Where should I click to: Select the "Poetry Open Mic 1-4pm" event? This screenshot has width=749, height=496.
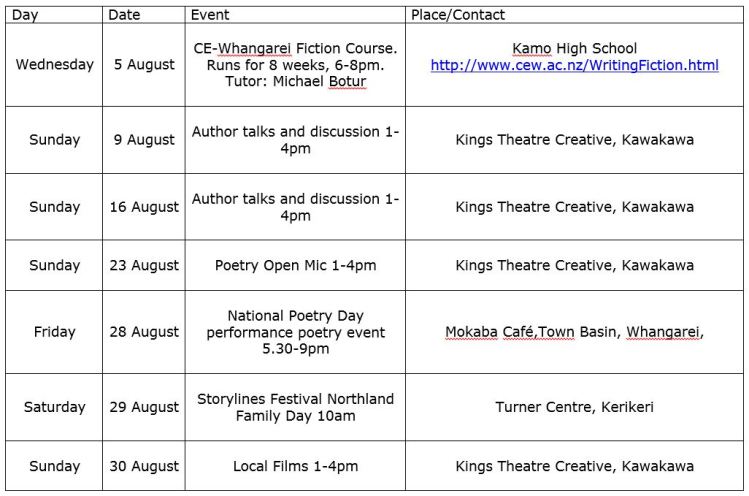pyautogui.click(x=295, y=265)
